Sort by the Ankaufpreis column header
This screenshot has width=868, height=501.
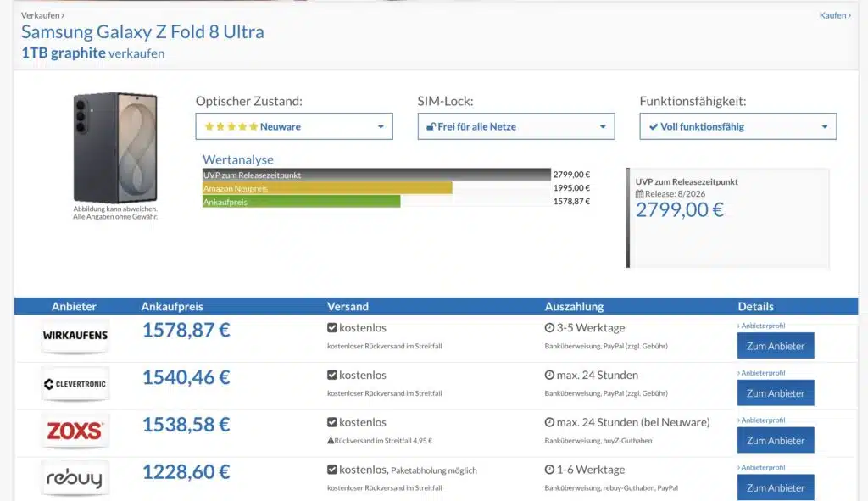tap(172, 306)
